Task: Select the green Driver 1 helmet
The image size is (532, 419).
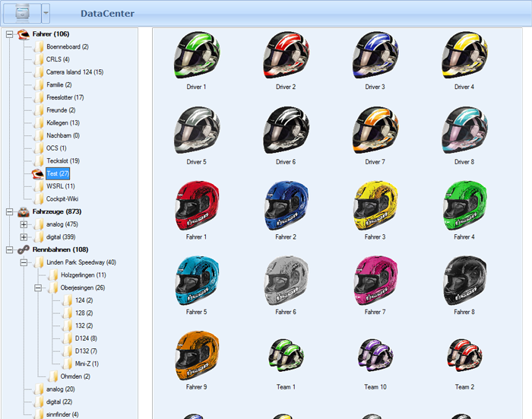Action: pos(196,55)
